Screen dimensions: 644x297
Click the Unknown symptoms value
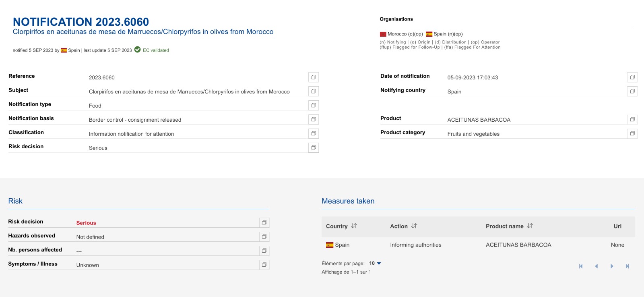(x=88, y=265)
